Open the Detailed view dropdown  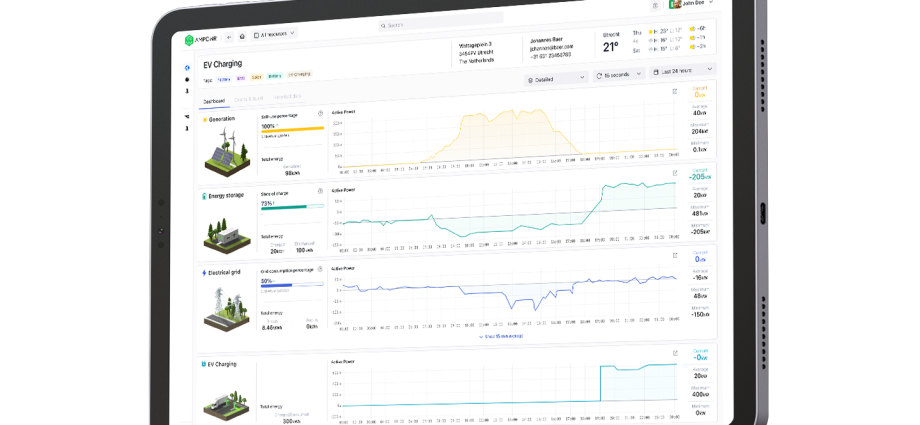pos(556,77)
